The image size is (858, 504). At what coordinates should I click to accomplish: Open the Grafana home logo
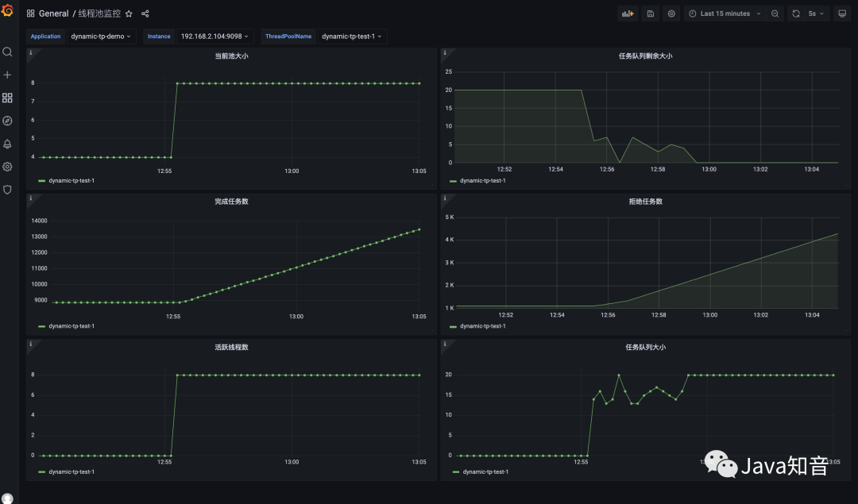(7, 10)
